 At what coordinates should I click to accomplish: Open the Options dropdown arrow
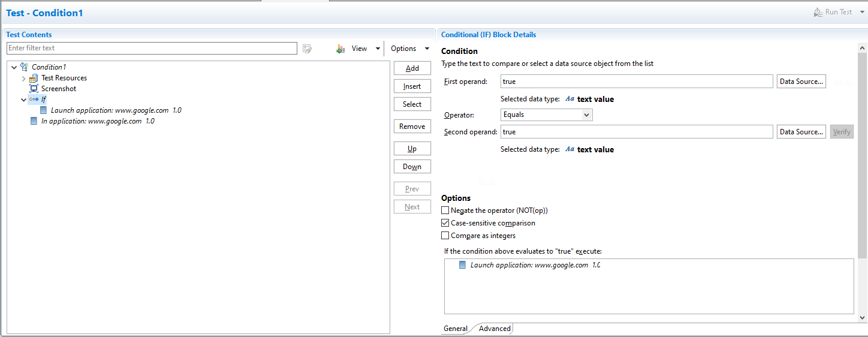(427, 49)
